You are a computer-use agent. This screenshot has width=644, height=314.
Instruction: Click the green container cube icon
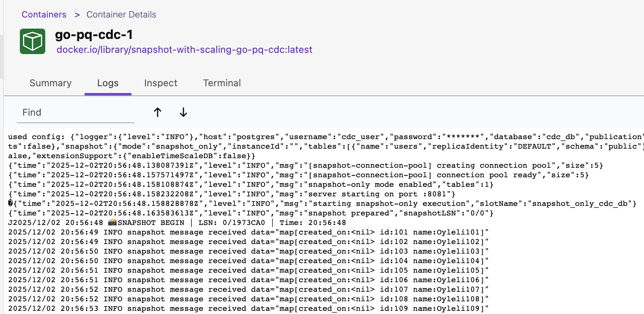[x=33, y=41]
